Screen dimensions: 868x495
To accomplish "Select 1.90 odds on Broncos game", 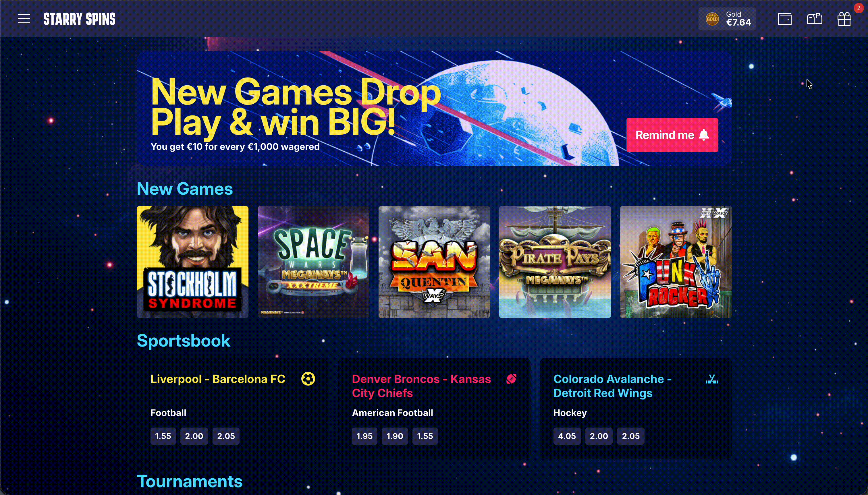I will point(395,436).
